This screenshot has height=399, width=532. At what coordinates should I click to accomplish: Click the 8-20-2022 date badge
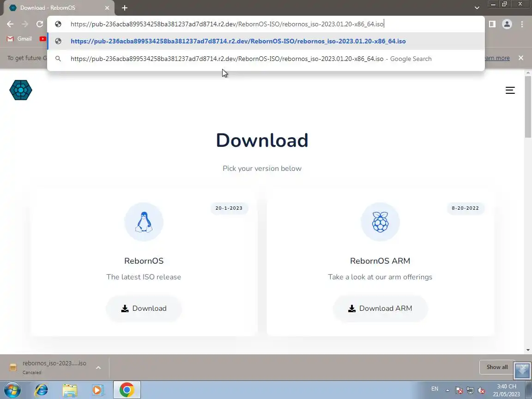465,208
